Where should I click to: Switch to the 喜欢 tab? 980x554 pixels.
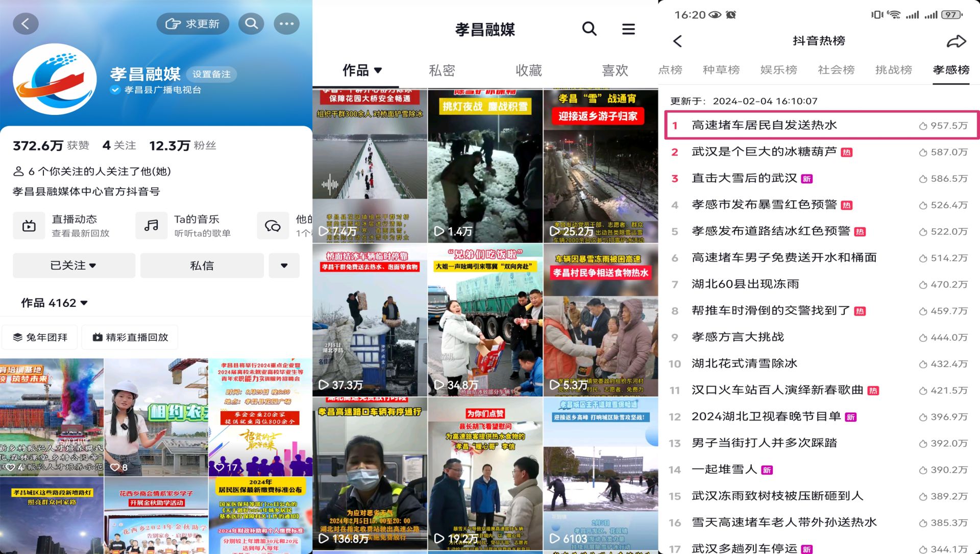pos(615,70)
